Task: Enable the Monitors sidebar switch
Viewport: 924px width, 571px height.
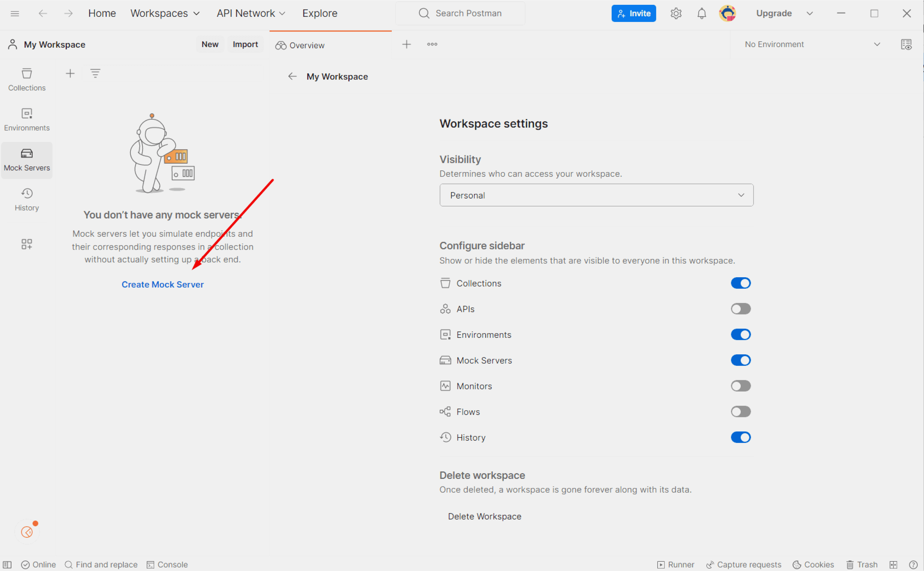Action: point(740,386)
